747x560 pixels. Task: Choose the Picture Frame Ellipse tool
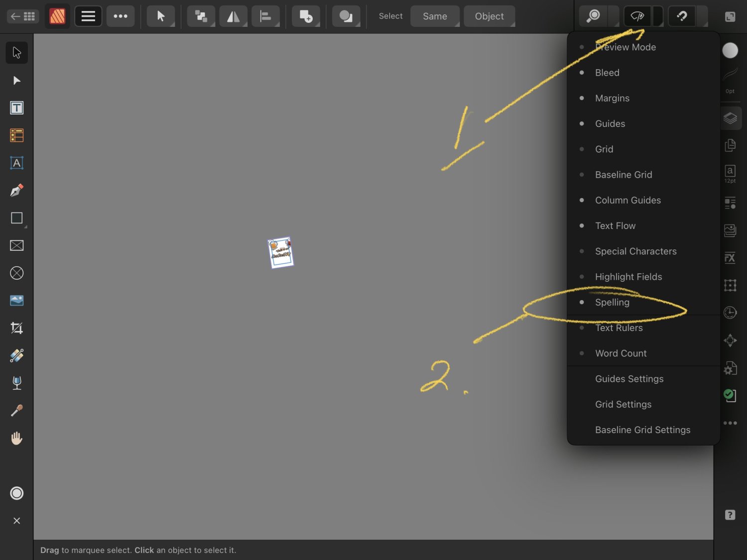click(16, 273)
